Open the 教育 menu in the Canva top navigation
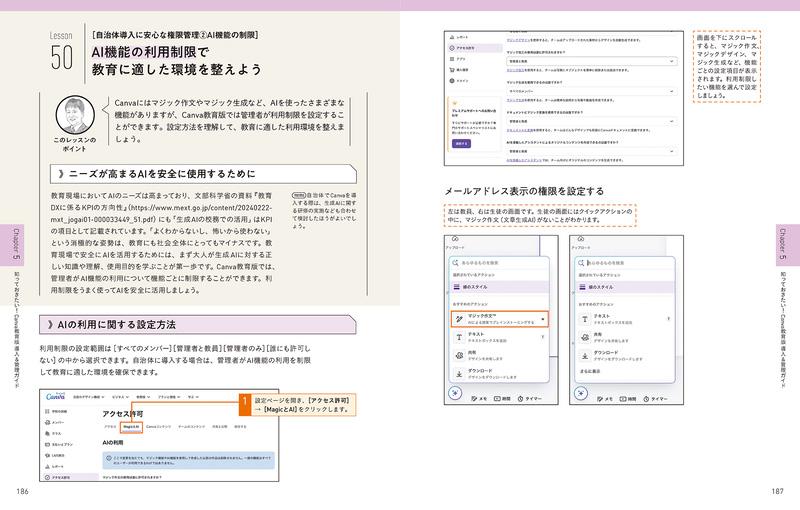 [x=142, y=396]
